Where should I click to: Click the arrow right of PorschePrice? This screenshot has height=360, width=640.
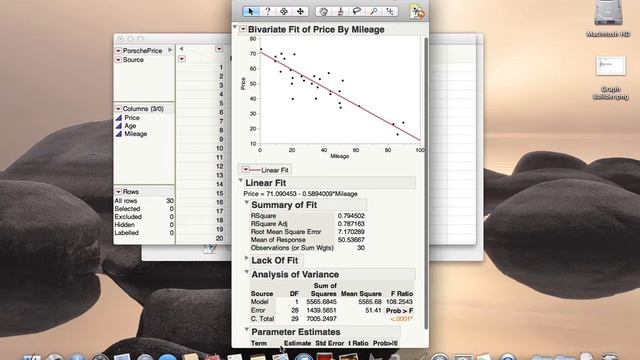tap(170, 50)
